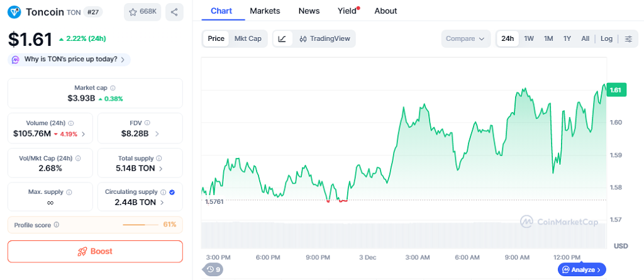Click the share icon button
Image resolution: width=644 pixels, height=280 pixels.
click(x=174, y=12)
